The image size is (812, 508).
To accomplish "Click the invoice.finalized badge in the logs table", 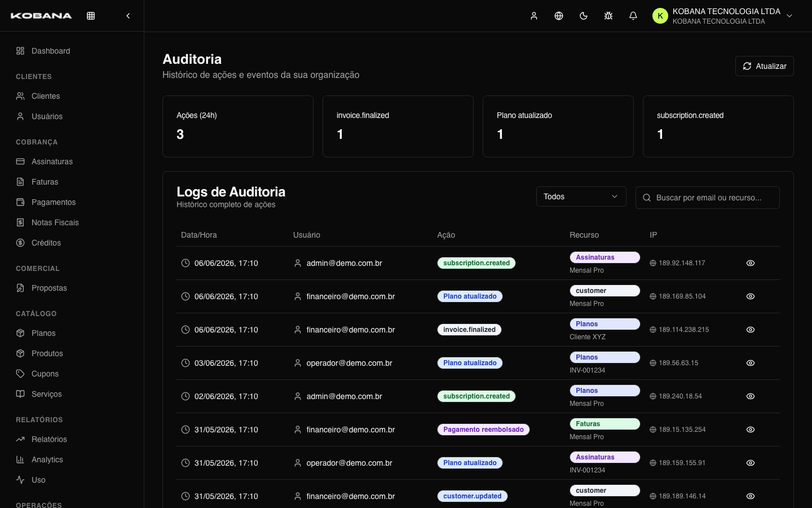I will (469, 330).
